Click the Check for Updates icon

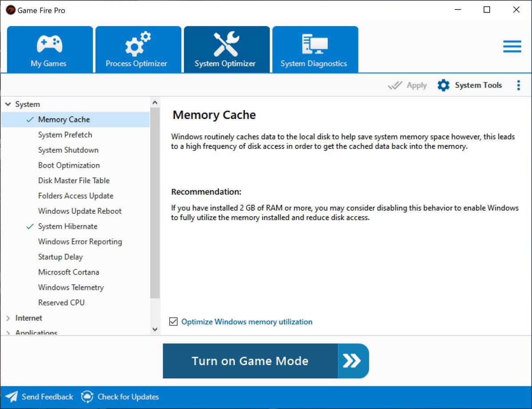pyautogui.click(x=87, y=397)
